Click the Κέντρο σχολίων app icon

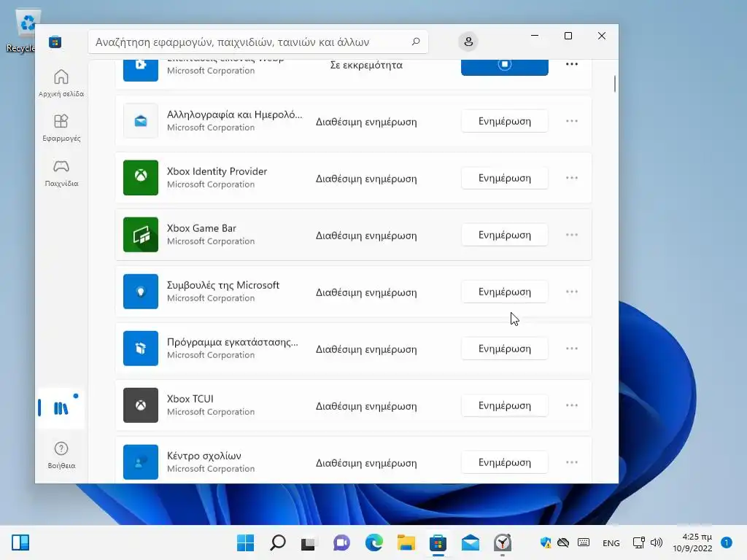click(141, 462)
